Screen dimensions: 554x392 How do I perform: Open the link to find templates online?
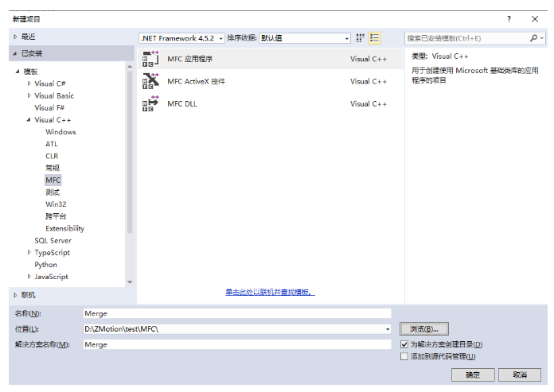pyautogui.click(x=270, y=292)
